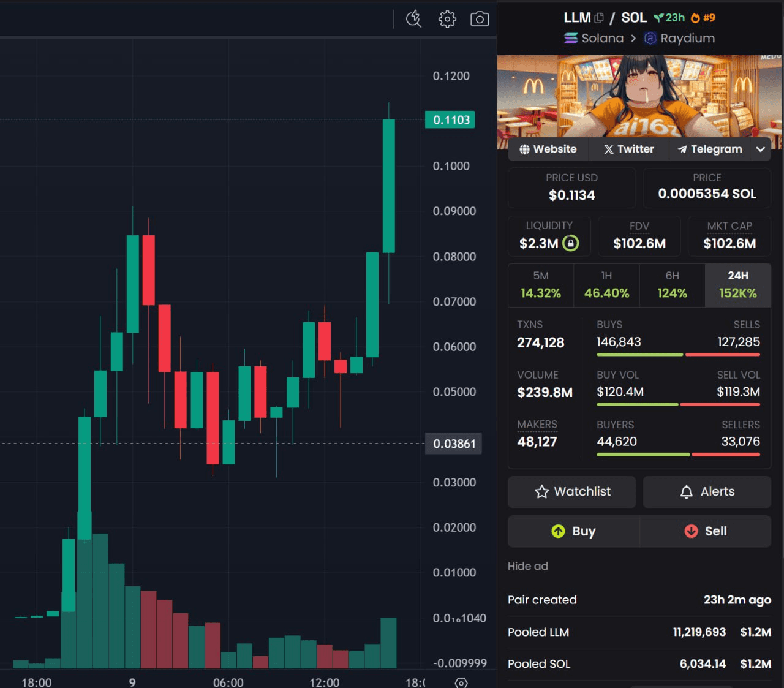Click the MAKERS count 48,127
This screenshot has width=784, height=688.
click(537, 442)
